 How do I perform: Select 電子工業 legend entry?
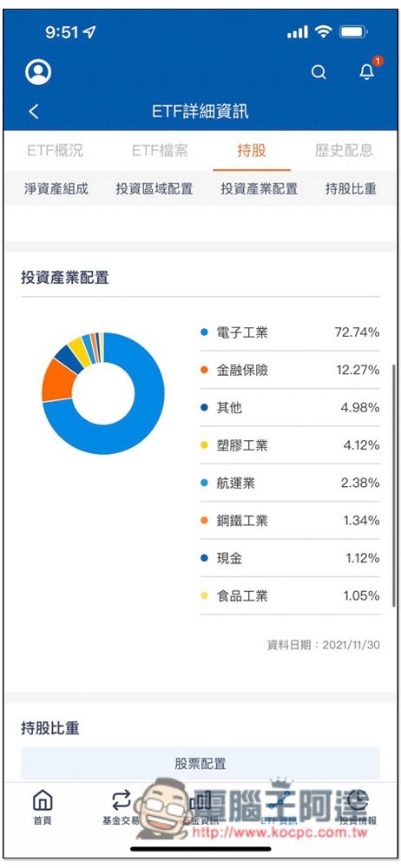click(290, 332)
